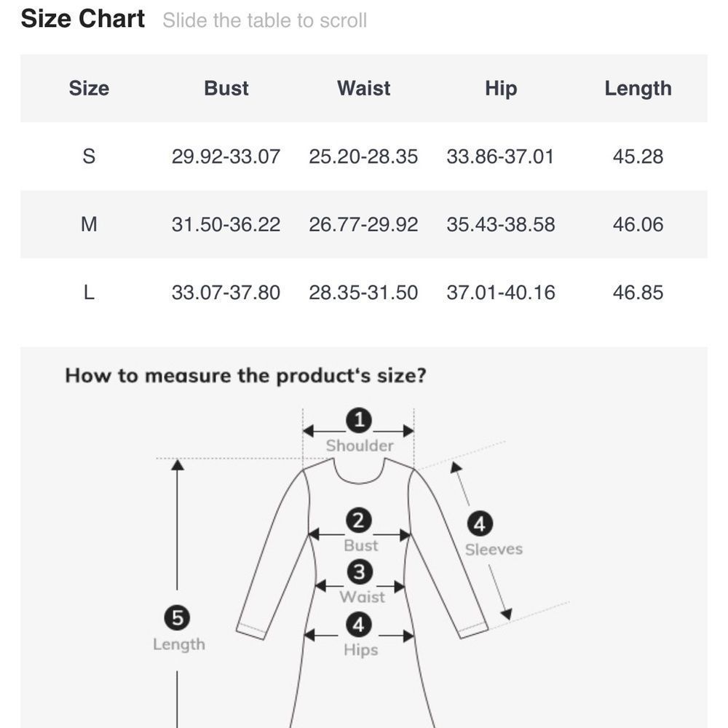Click the number 4 Sleeves marker icon

[x=480, y=523]
